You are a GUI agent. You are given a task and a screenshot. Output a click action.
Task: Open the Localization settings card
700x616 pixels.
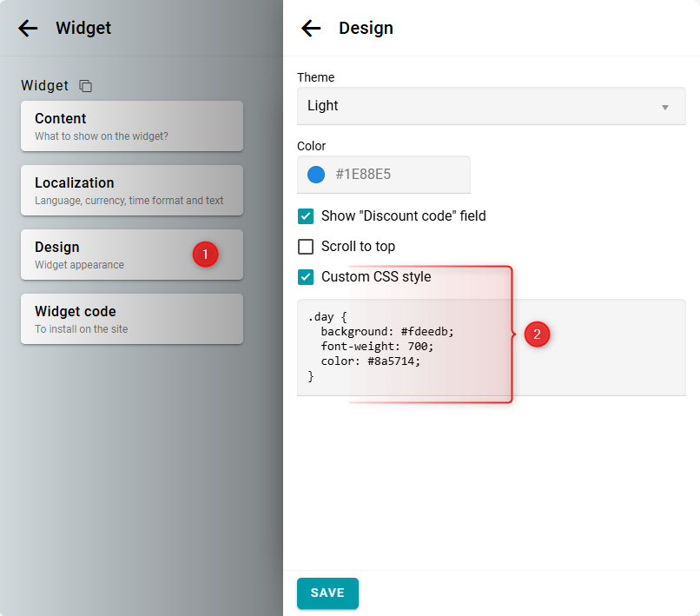(131, 190)
